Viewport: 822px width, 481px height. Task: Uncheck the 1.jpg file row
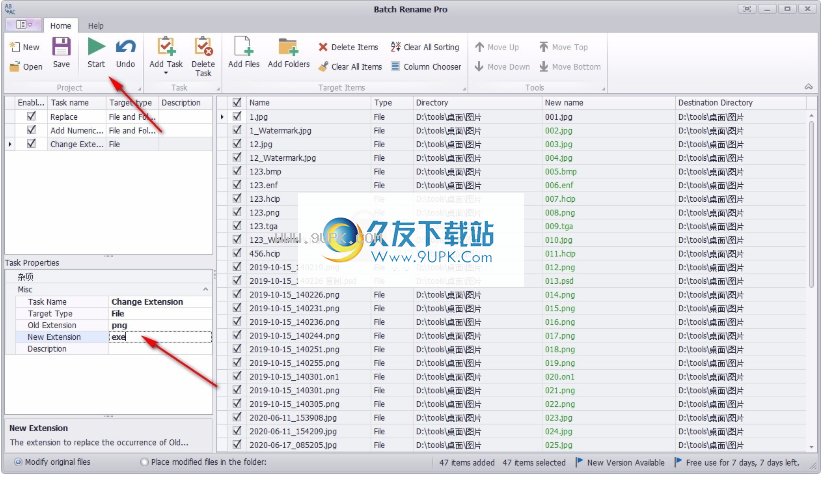[x=237, y=116]
